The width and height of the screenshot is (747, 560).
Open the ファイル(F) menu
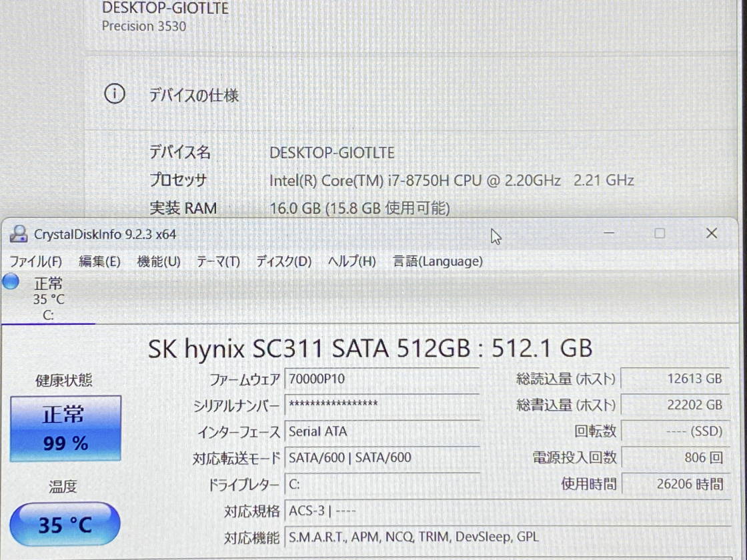[36, 261]
